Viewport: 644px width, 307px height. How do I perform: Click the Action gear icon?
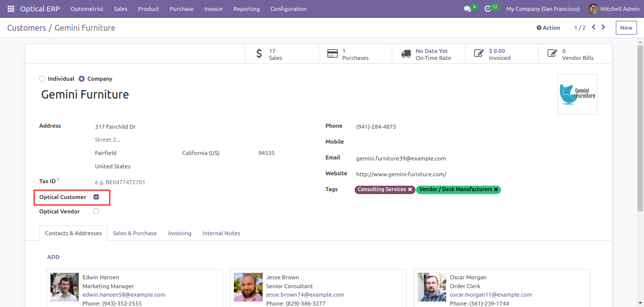coord(539,28)
